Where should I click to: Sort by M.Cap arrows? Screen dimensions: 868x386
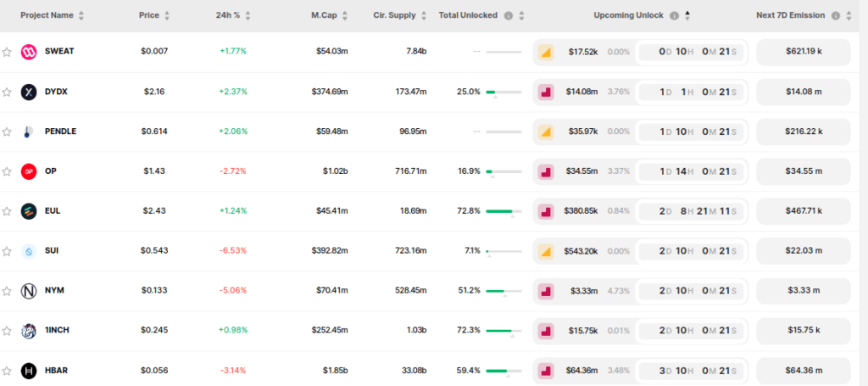(x=346, y=15)
